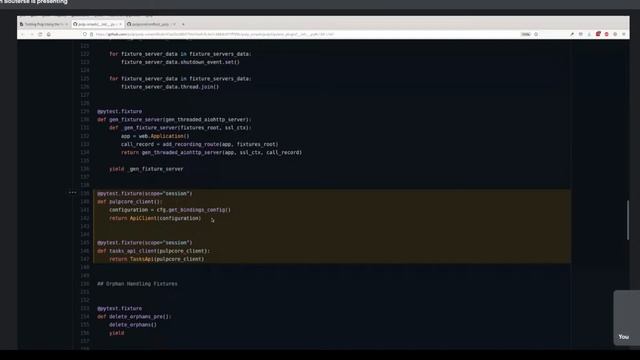Viewport: 640px width, 360px height.
Task: Close the active GitHub tab
Action: click(120, 24)
